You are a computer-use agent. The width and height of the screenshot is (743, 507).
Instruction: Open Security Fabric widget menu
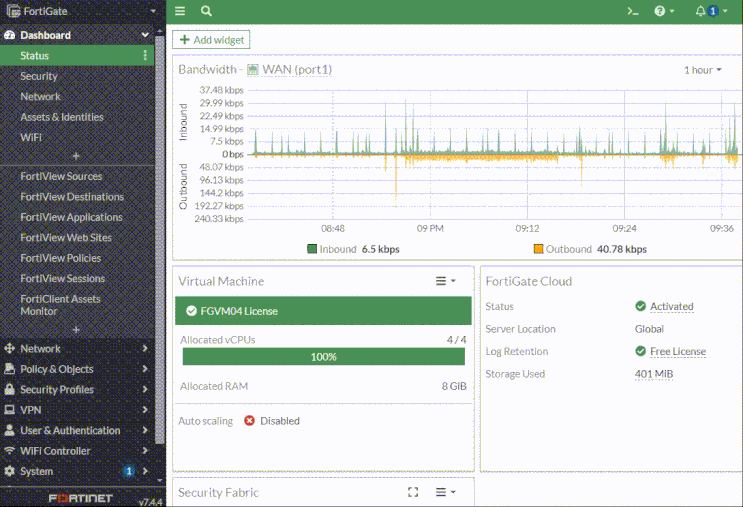point(445,492)
